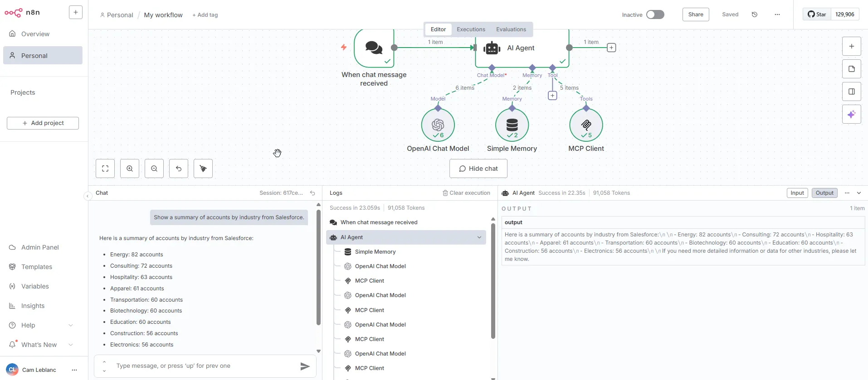Open the Evaluations tab
The width and height of the screenshot is (868, 380).
pyautogui.click(x=511, y=29)
